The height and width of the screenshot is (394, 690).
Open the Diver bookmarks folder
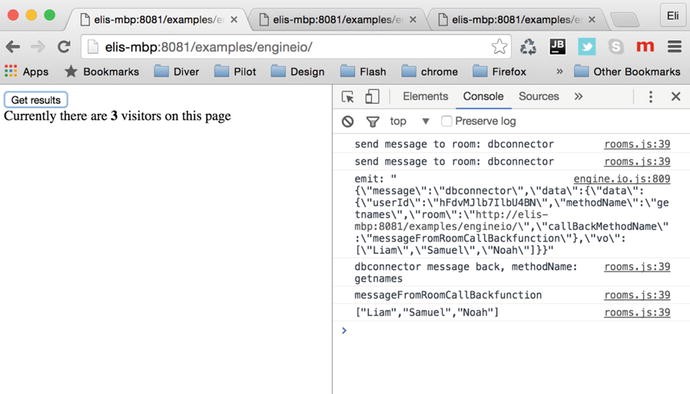(x=176, y=71)
